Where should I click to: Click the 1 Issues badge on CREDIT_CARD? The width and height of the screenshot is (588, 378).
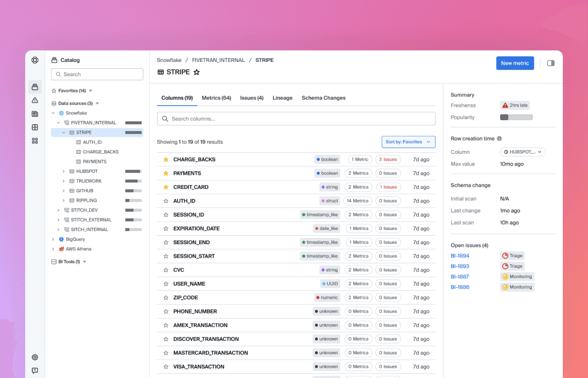(x=388, y=187)
